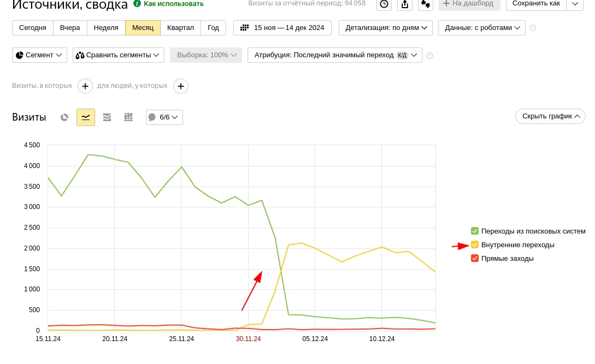This screenshot has height=364, width=595.
Task: Switch to stacked area chart icon
Action: [x=107, y=117]
